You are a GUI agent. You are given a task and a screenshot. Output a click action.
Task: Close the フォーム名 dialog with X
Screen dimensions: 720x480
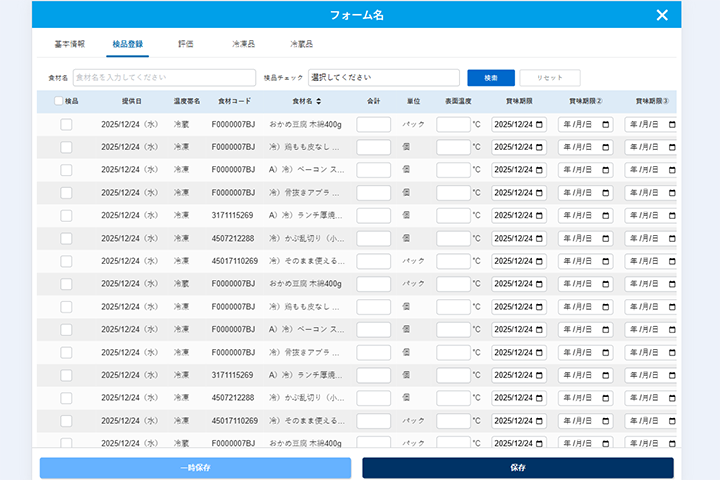pyautogui.click(x=662, y=15)
